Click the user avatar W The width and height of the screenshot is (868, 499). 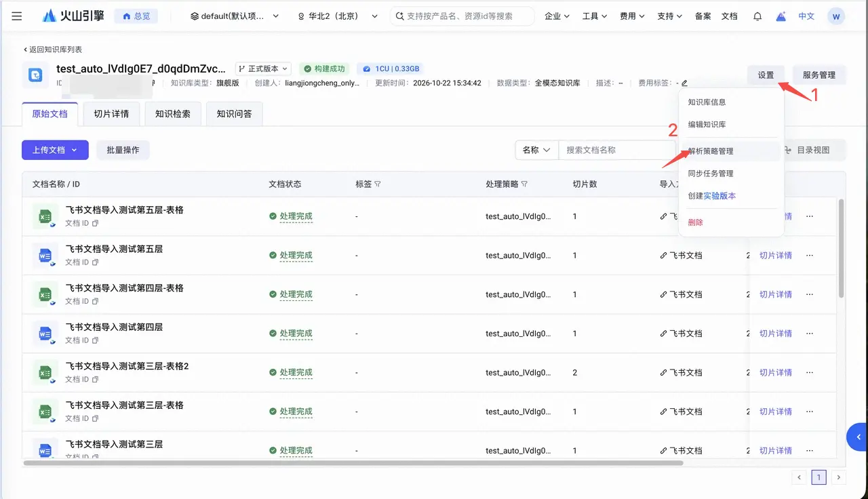pos(836,16)
